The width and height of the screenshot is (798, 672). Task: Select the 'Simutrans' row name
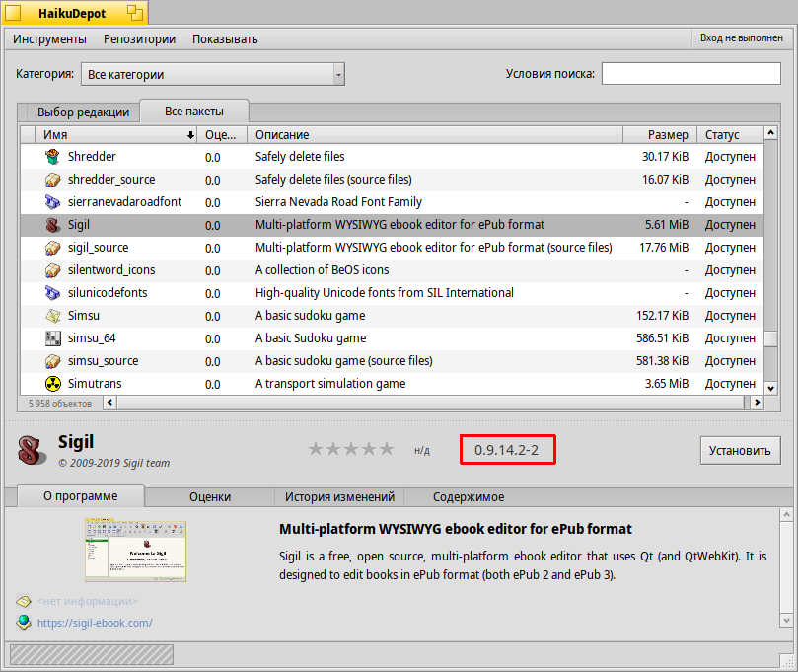tap(95, 384)
